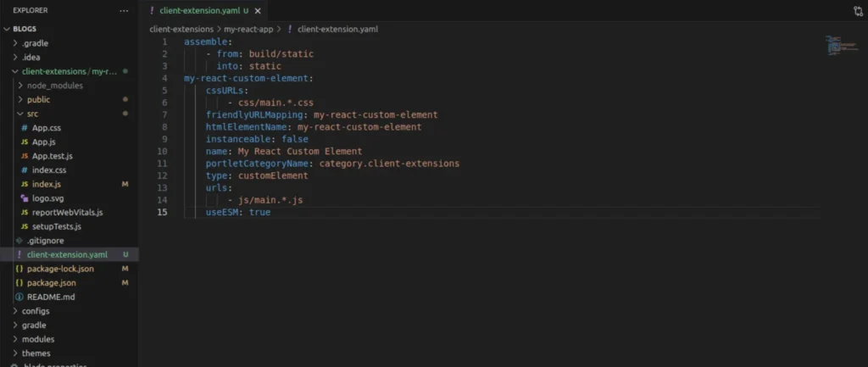Click 'build/static' value on line 2
Viewport: 868px width, 367px height.
(x=281, y=54)
